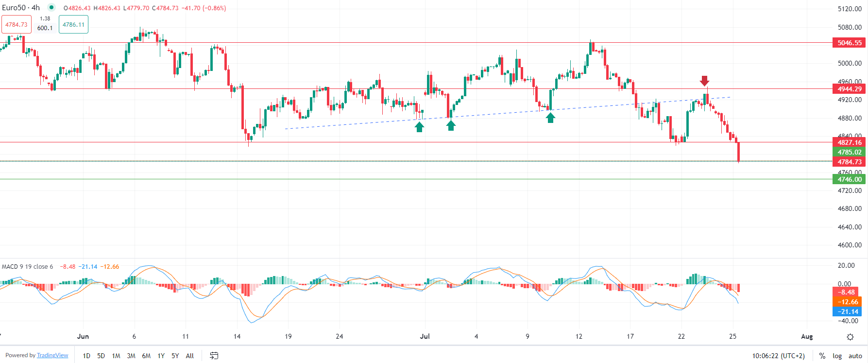The width and height of the screenshot is (868, 363).
Task: Toggle auto scale mode
Action: pos(855,356)
